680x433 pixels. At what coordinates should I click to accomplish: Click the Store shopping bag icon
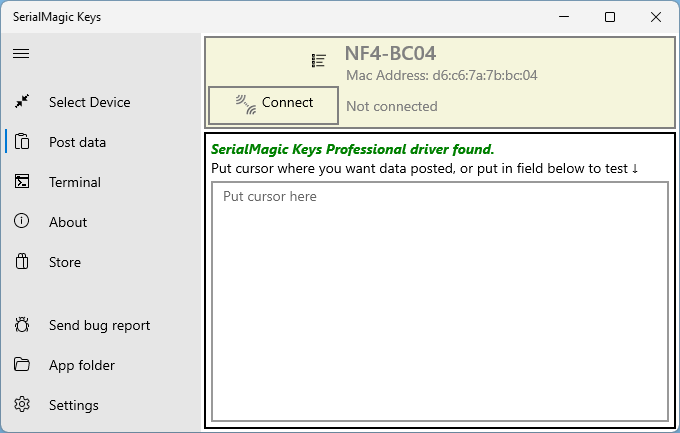[22, 262]
